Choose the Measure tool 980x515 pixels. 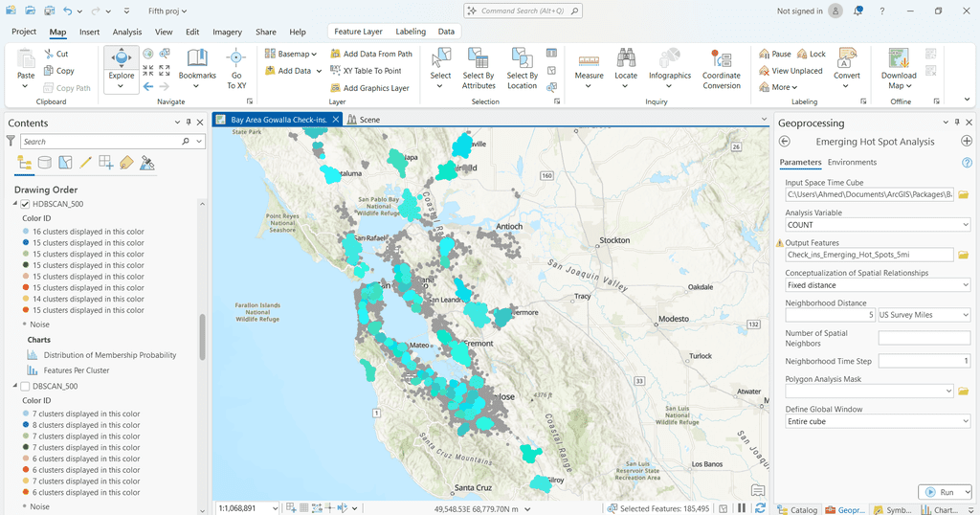(x=589, y=68)
